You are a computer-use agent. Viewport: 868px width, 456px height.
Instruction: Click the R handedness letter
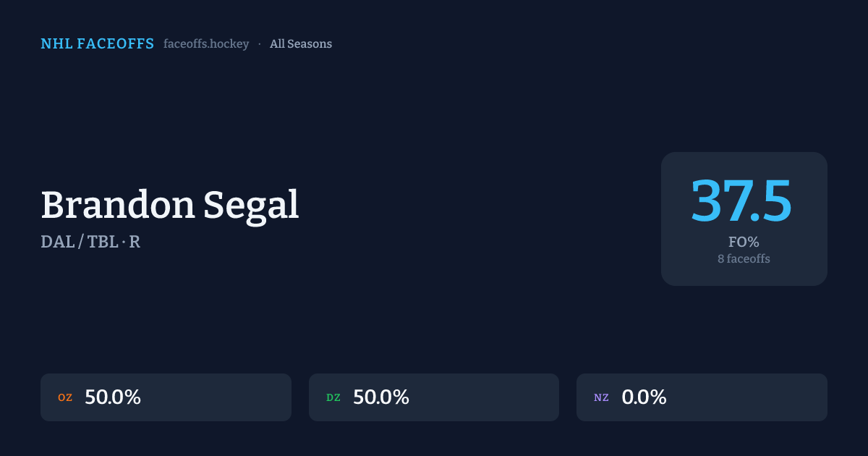tap(135, 242)
